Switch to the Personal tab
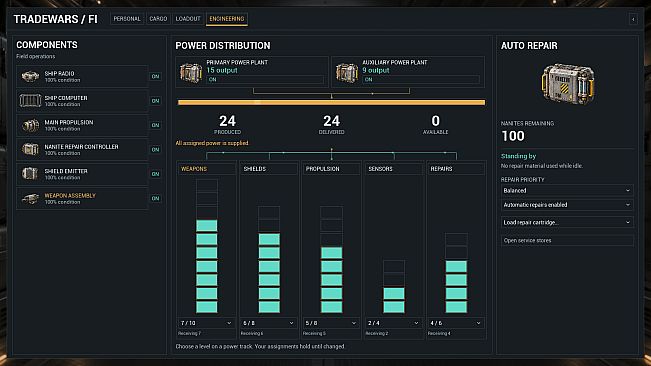Screen dimensions: 651x366 127,19
